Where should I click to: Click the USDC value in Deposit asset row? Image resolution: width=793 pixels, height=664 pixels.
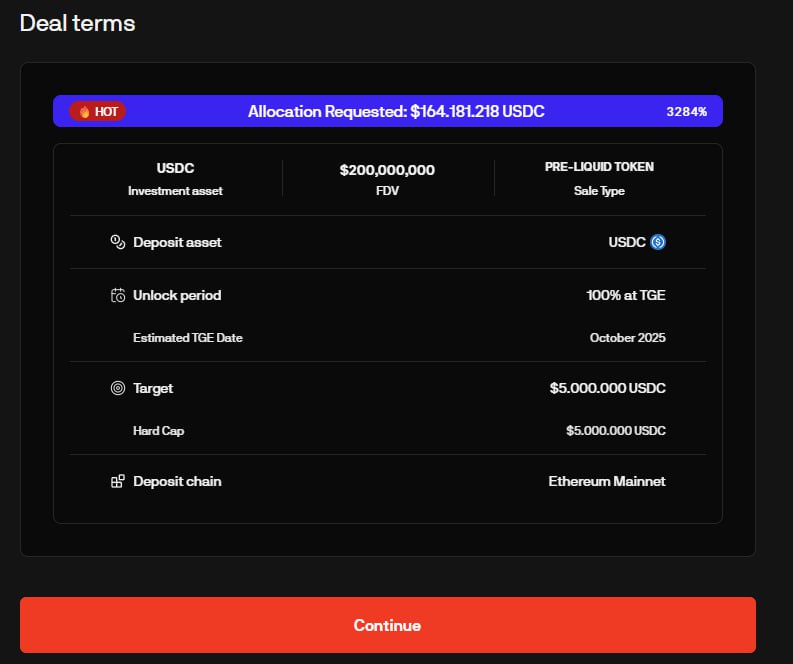(627, 242)
